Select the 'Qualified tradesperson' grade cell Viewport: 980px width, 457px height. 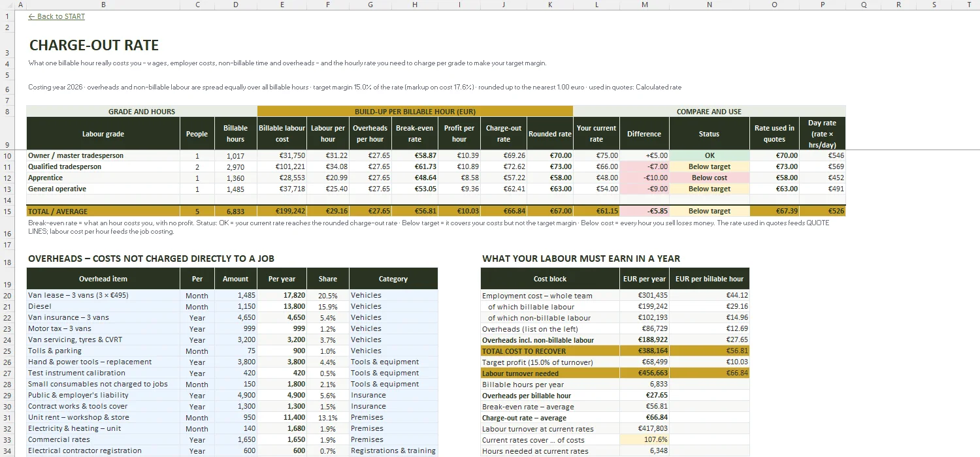[x=103, y=166]
